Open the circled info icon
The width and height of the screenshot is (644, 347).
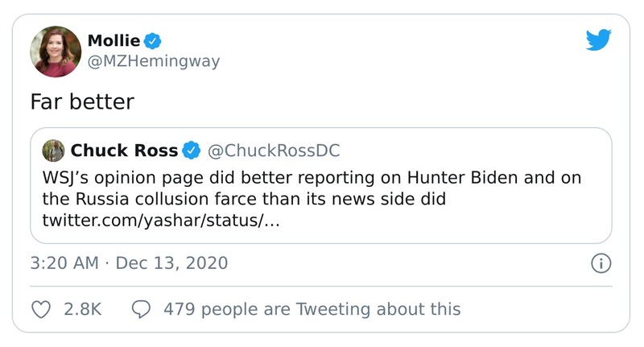click(601, 263)
